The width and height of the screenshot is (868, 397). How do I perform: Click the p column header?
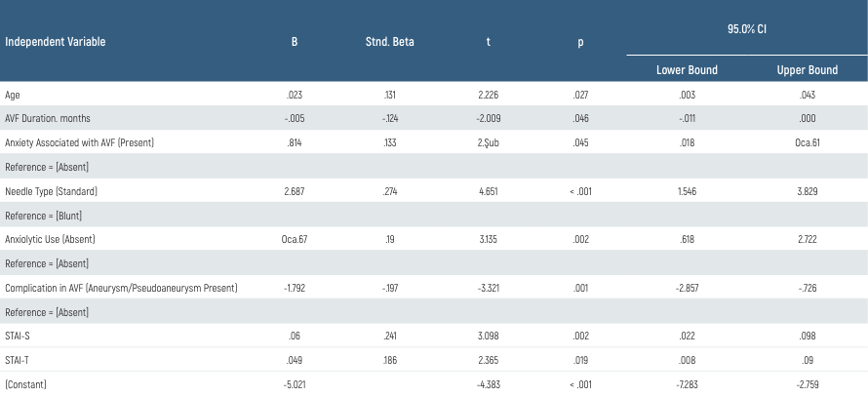click(x=580, y=42)
